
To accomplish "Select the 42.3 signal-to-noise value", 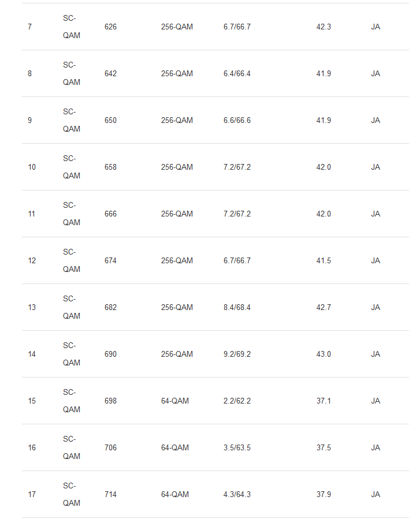I will tap(324, 27).
